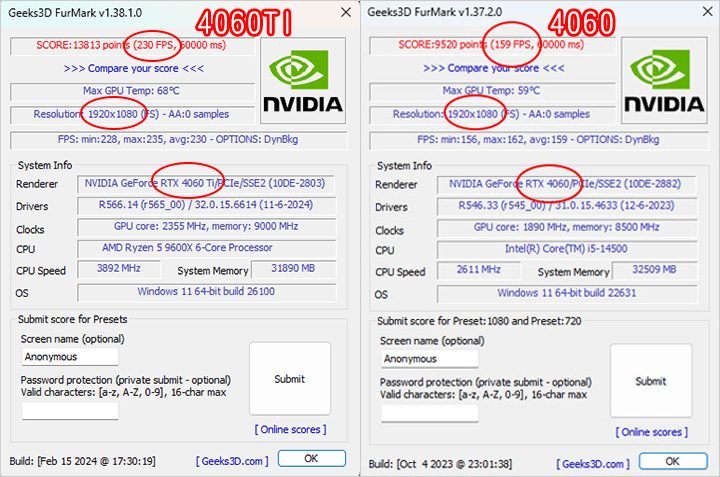
Task: Click resolution line in v1.38.1.0 window
Action: point(132,114)
